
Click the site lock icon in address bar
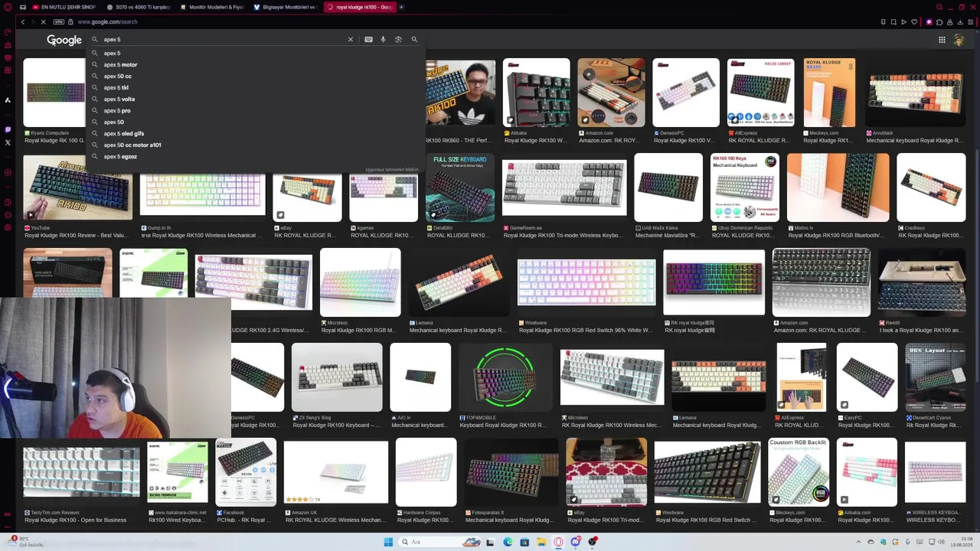click(70, 22)
